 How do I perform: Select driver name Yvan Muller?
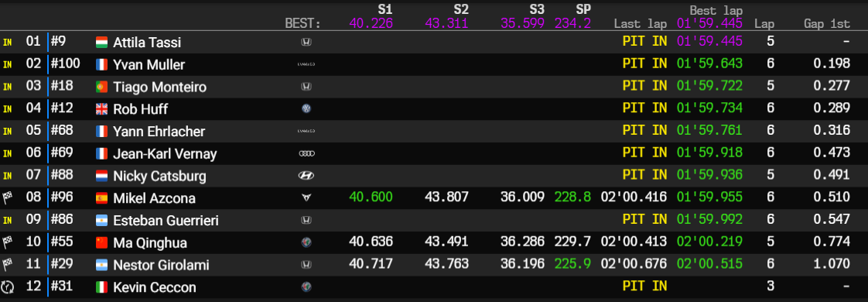(x=149, y=65)
